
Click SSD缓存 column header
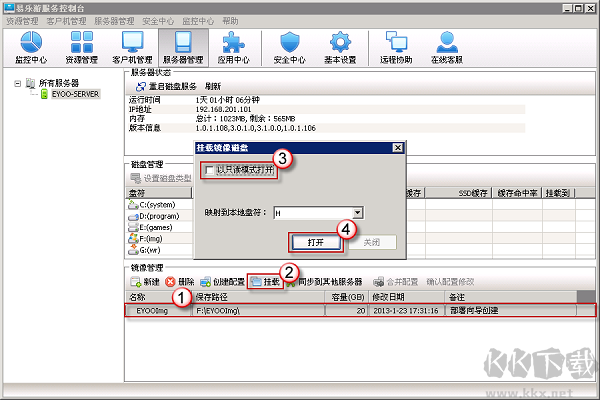tap(458, 193)
